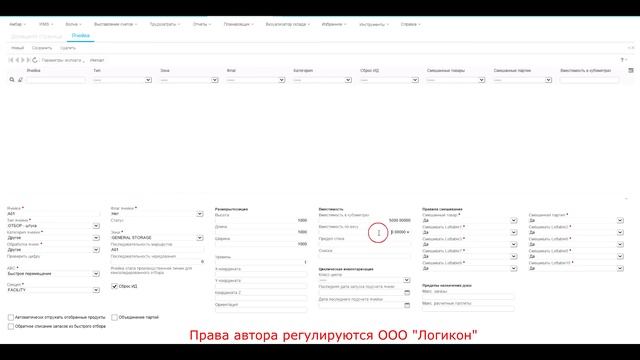The width and height of the screenshot is (640, 360).
Task: Click the X coordinate input field
Action: pos(261,275)
